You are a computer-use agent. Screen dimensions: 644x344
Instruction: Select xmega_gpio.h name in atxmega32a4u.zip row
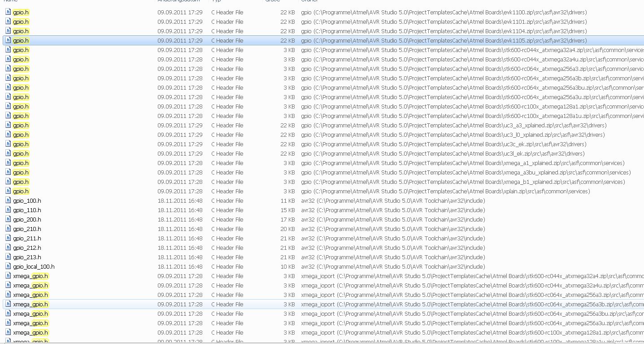pos(30,285)
